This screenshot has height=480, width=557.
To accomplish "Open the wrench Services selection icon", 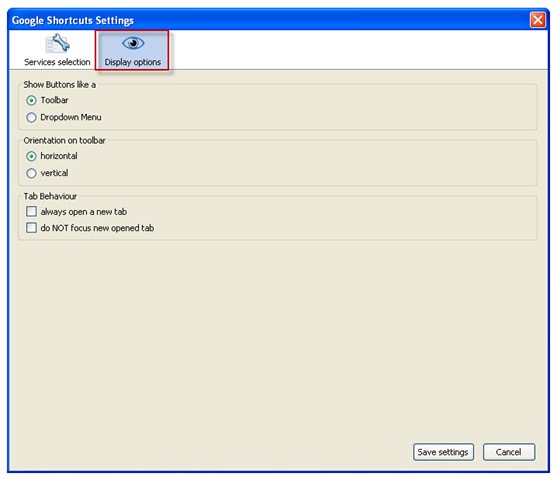I will pos(58,43).
